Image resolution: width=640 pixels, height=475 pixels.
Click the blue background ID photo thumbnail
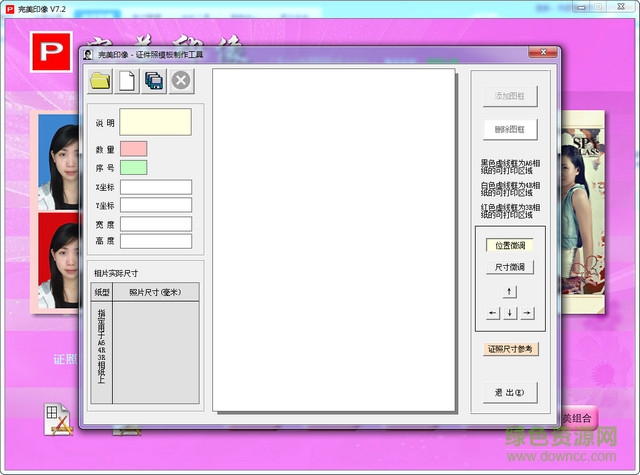[x=58, y=162]
